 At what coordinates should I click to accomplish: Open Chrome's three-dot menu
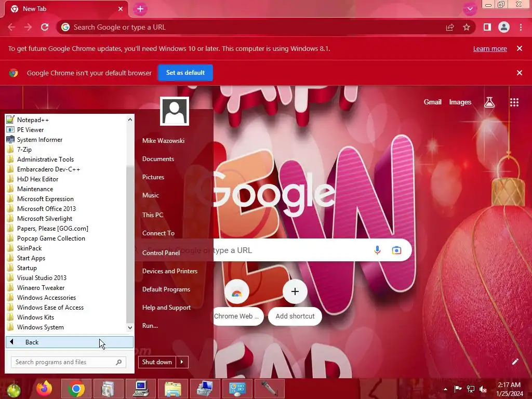click(x=521, y=27)
